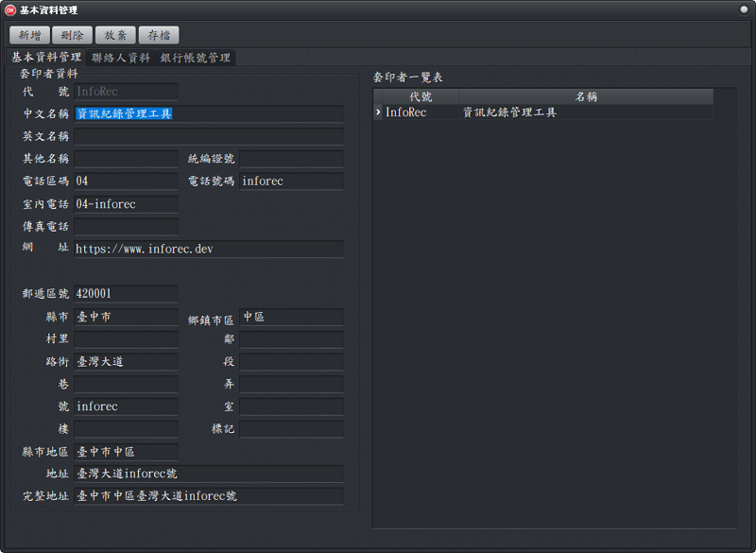756x553 pixels.
Task: Click the 放棄 toolbar button
Action: (x=116, y=35)
